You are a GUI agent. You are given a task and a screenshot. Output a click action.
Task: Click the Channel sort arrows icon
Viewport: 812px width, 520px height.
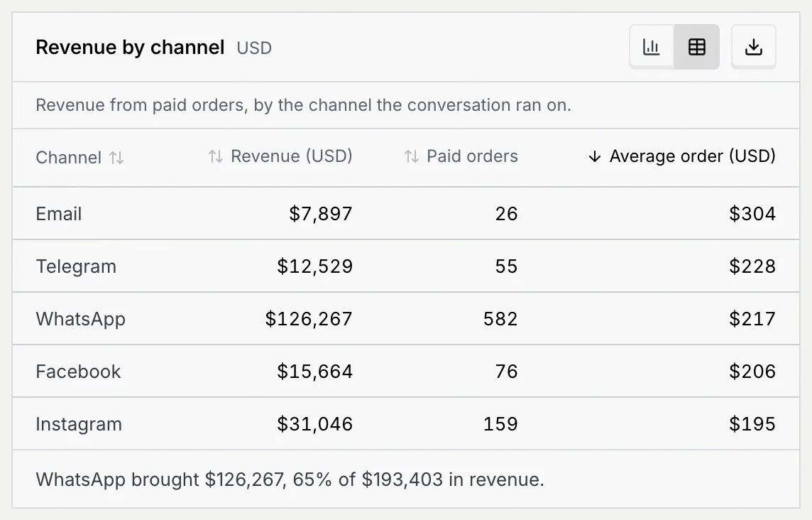(116, 158)
